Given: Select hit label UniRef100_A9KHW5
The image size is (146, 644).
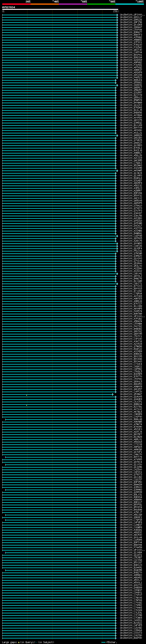Looking at the screenshot, I should (x=131, y=422).
